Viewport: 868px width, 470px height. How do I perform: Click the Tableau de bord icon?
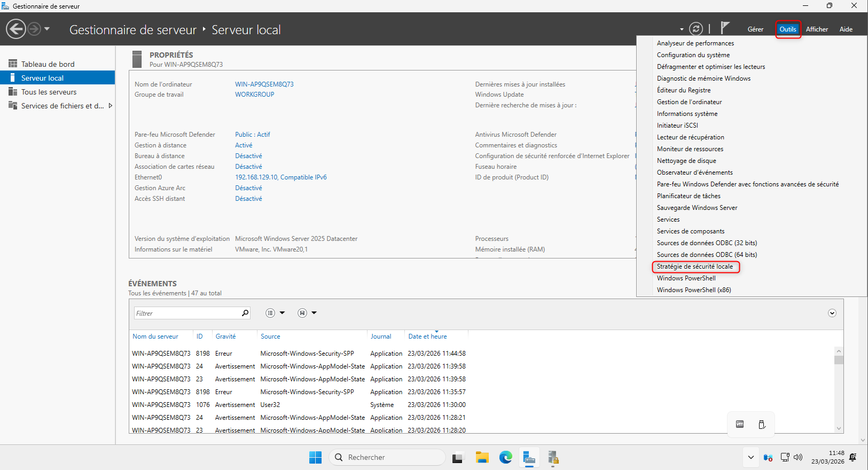pos(13,64)
